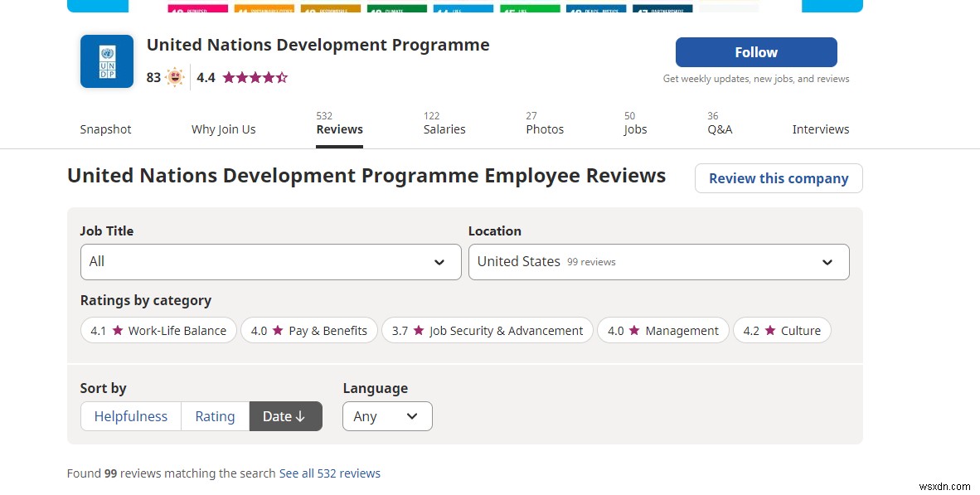Select the Management star rating chip
The image size is (980, 495).
point(662,330)
